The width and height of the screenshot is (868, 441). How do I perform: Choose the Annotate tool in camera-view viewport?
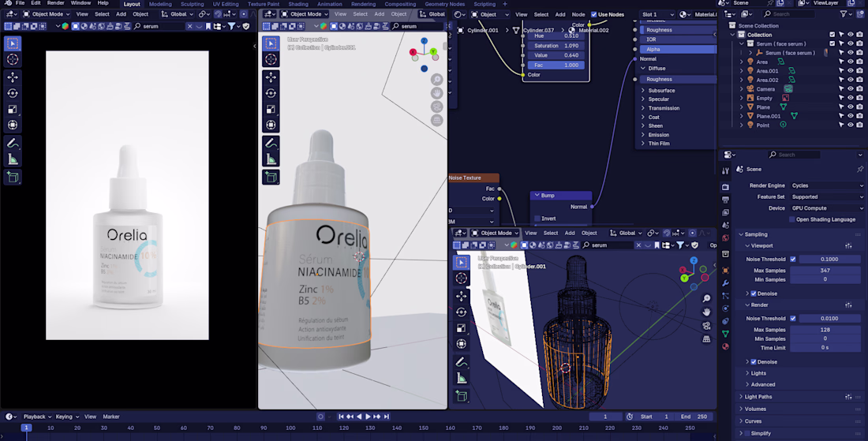[x=13, y=144]
